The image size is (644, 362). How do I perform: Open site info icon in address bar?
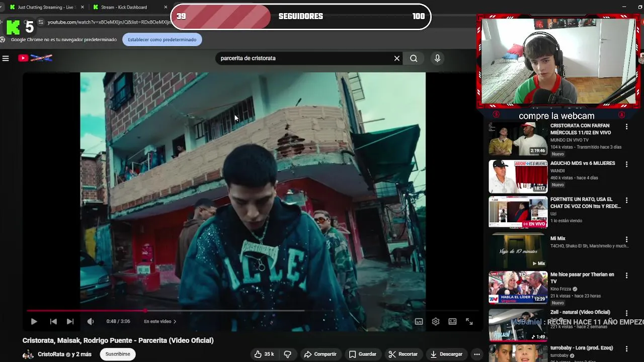coord(41,22)
